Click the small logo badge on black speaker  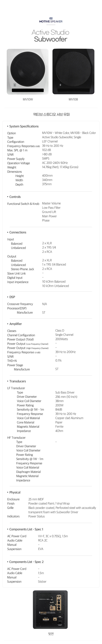[60, 85]
